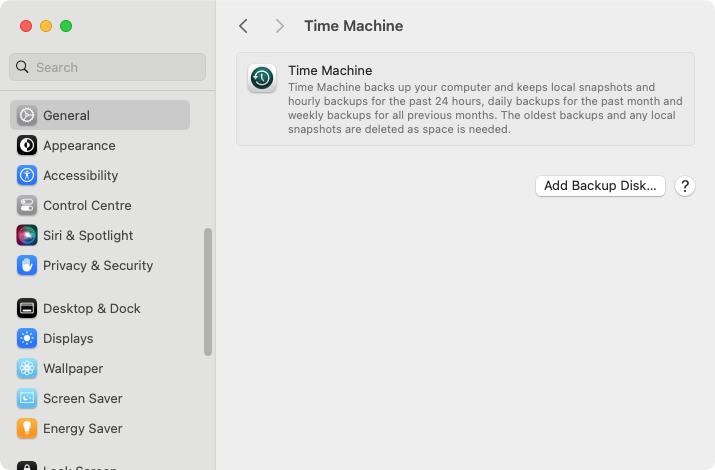Click the General settings icon

point(27,115)
